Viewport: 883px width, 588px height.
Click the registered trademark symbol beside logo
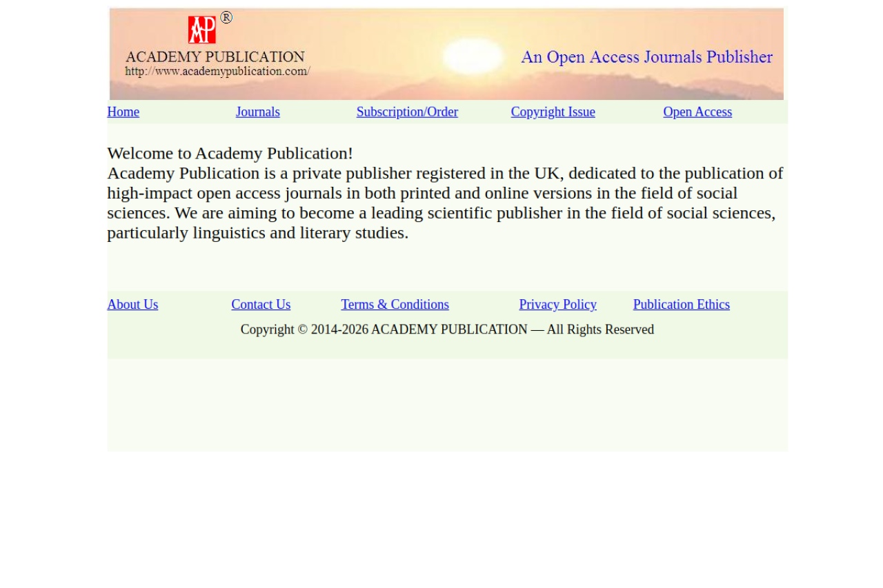coord(226,17)
